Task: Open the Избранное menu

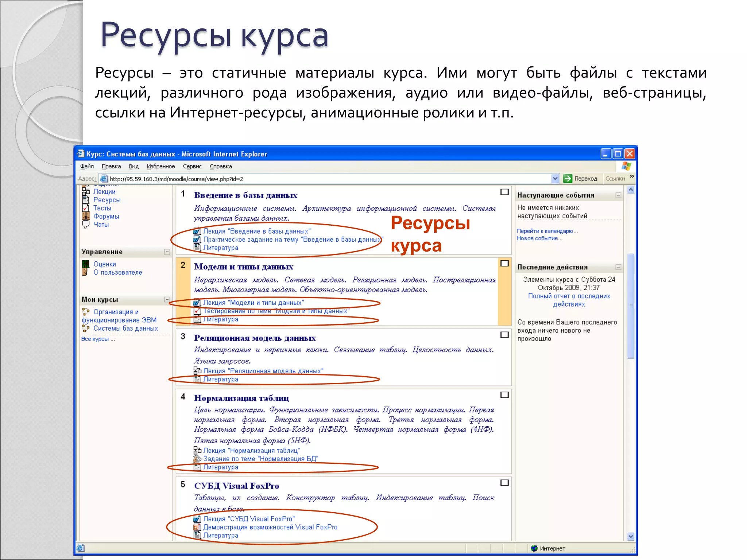Action: (161, 166)
